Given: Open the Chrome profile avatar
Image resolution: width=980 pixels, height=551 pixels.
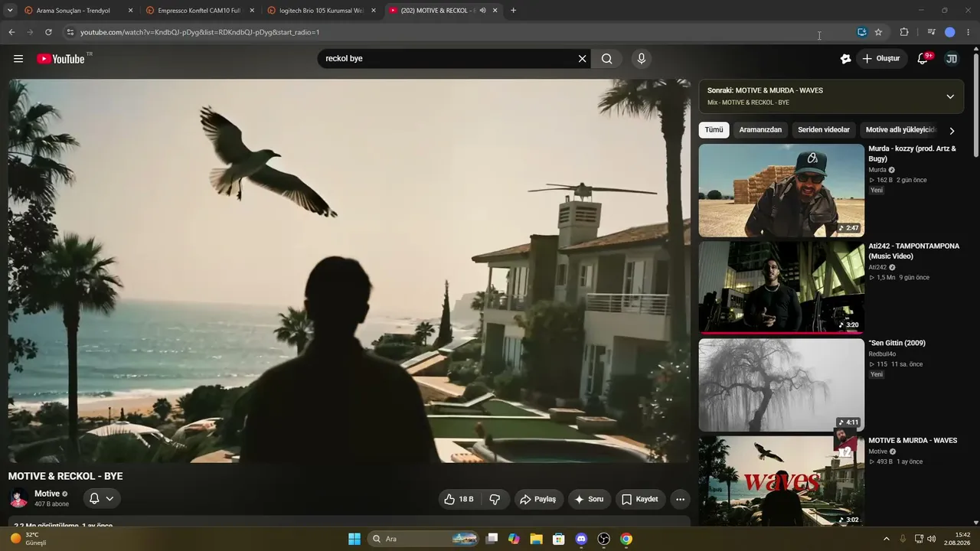Looking at the screenshot, I should [950, 32].
